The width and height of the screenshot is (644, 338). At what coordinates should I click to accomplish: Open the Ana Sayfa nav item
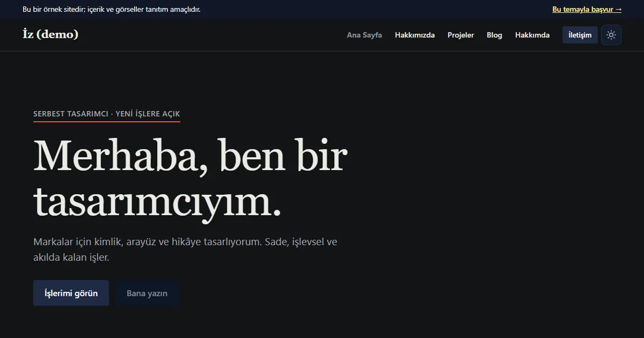click(364, 35)
